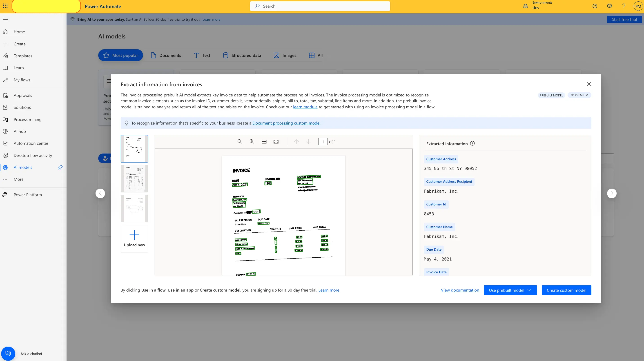Click the feedback smiley icon
644x361 pixels.
pos(595,6)
